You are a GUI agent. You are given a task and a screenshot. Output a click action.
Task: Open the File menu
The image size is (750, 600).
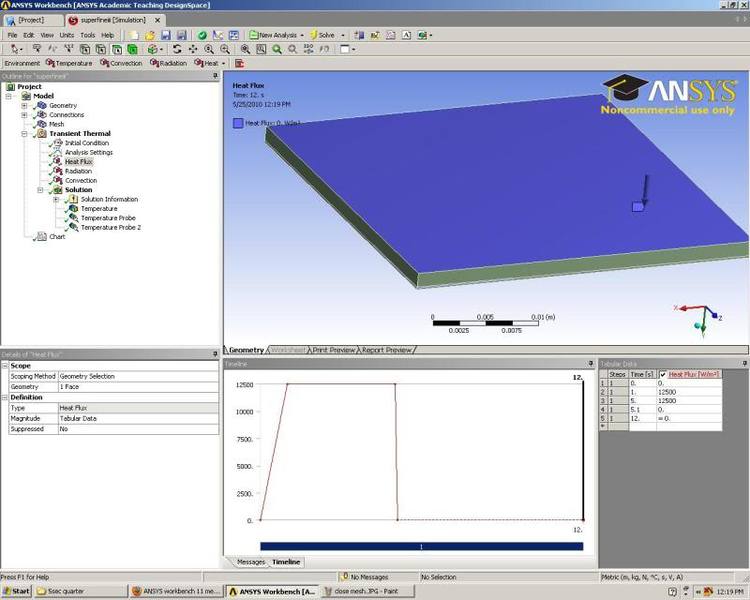12,35
